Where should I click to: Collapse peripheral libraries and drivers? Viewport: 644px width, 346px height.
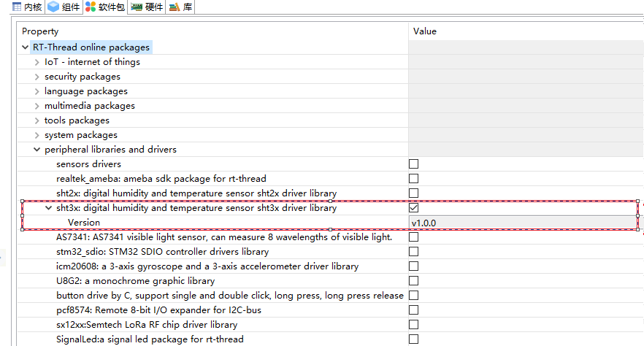point(38,150)
